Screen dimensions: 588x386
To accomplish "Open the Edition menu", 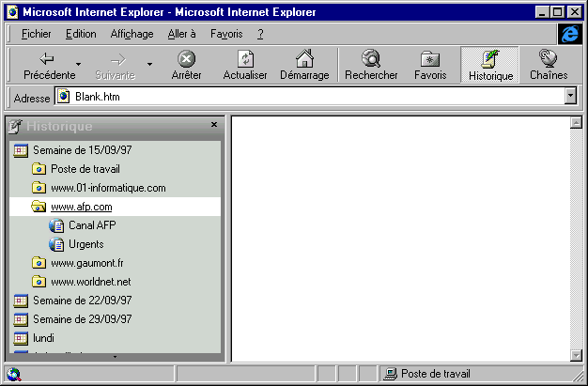I will [x=81, y=34].
